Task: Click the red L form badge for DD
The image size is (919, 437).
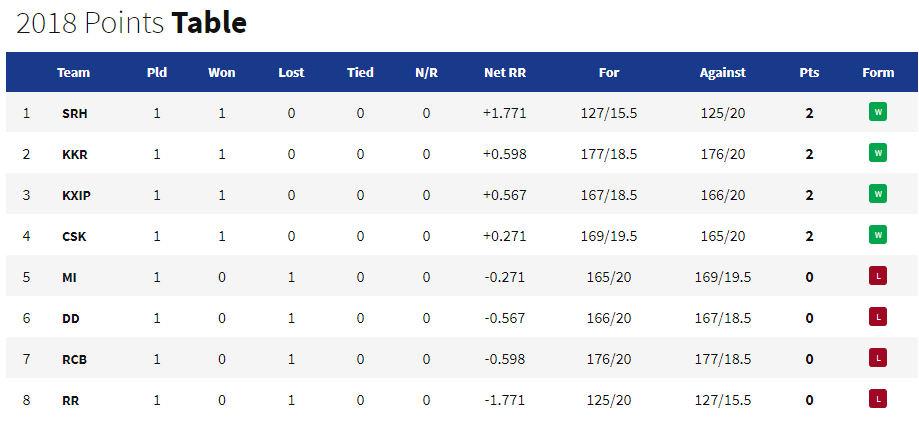Action: 877,316
